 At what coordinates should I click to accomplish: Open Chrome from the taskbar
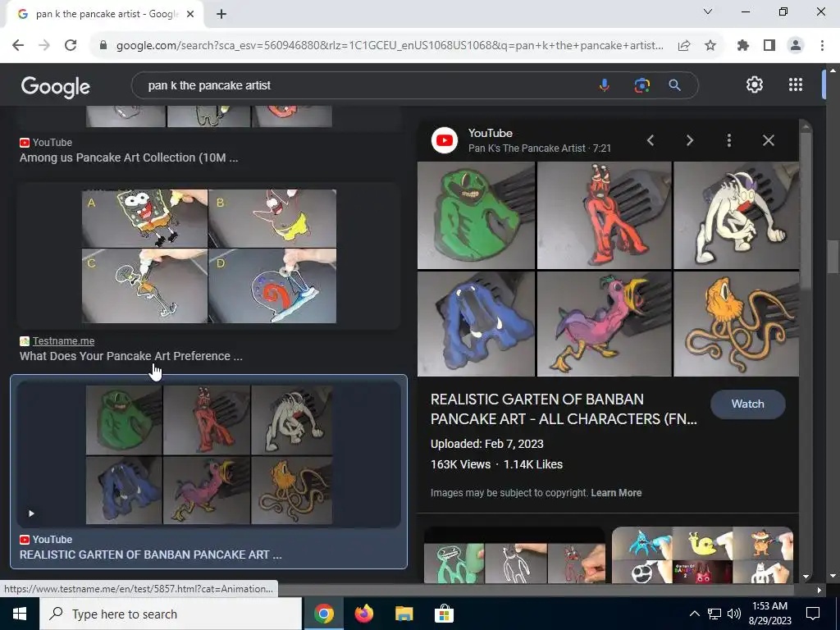(323, 614)
